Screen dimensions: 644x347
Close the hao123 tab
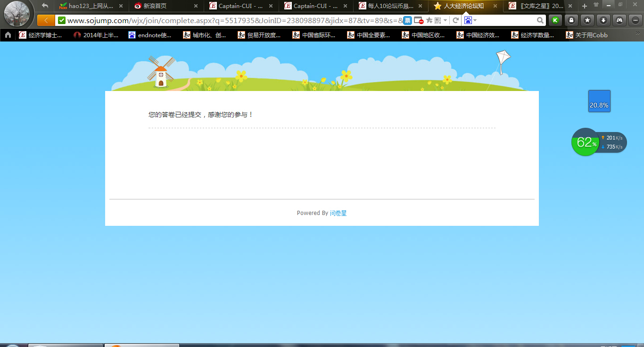[121, 6]
